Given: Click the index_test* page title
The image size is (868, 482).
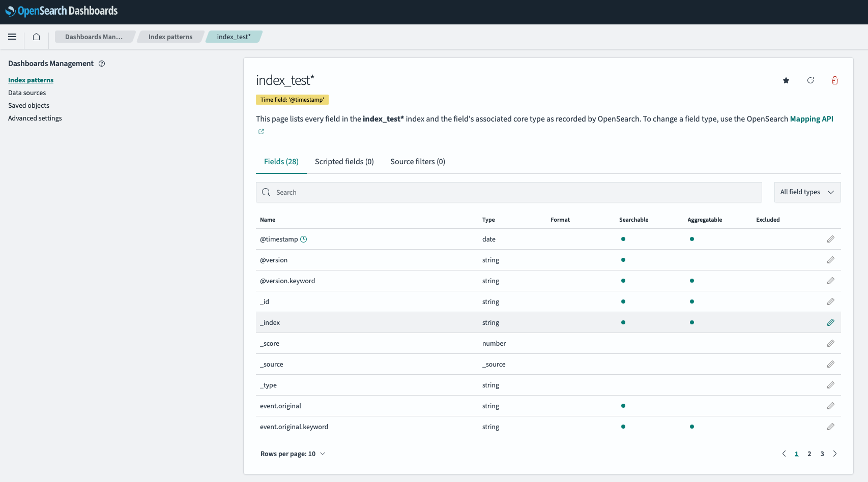Looking at the screenshot, I should [x=285, y=80].
